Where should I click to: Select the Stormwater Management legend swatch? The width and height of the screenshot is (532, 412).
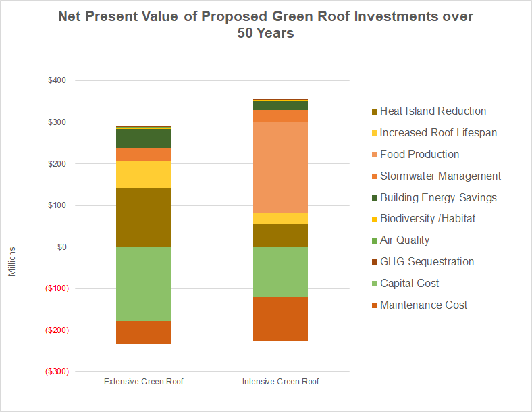(x=375, y=176)
